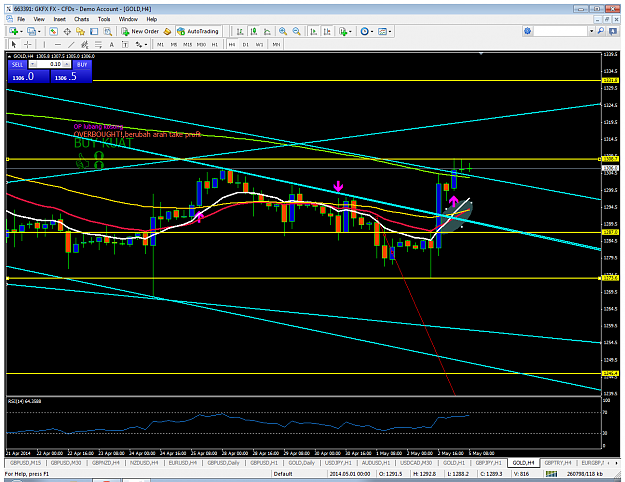Screen dimensions: 625x482
Task: Switch timeframe to D1
Action: [246, 44]
